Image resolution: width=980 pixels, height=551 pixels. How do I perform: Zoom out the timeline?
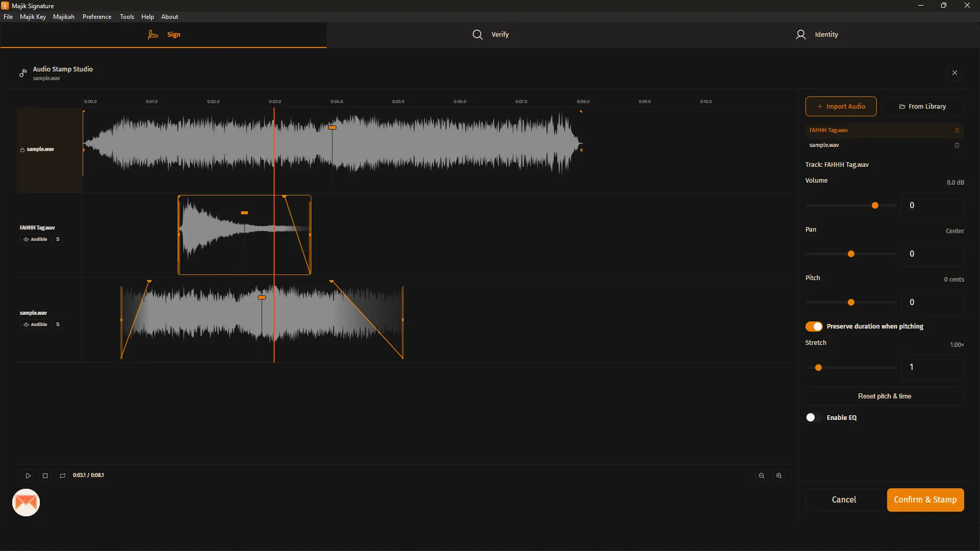coord(762,475)
